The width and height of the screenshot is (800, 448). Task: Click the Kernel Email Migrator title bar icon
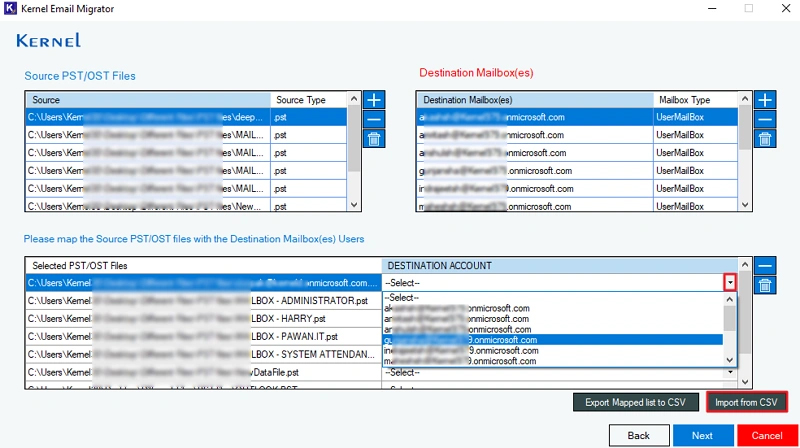point(10,9)
